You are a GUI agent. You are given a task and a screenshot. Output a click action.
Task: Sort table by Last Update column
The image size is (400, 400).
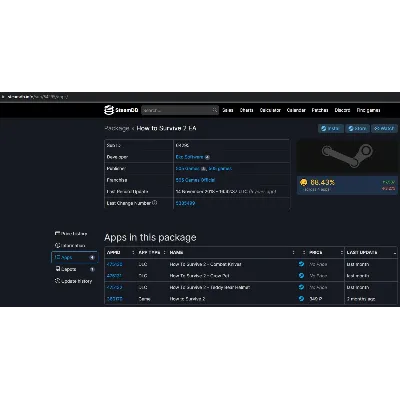pyautogui.click(x=371, y=253)
